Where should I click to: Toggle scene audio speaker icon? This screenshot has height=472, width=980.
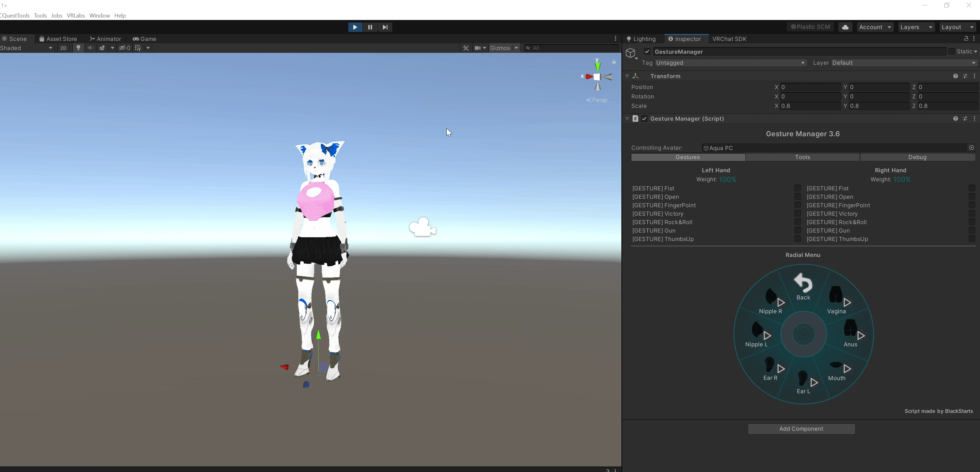click(91, 48)
